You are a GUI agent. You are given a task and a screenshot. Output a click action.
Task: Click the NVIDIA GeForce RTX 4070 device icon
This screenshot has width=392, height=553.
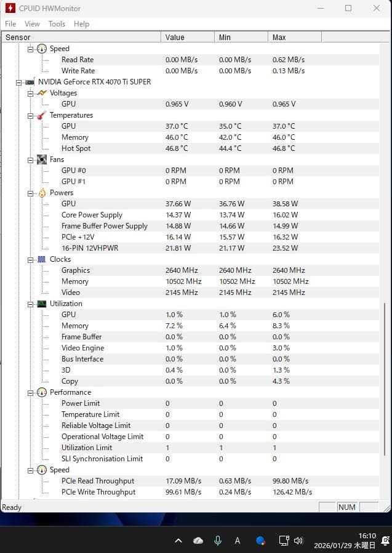click(x=29, y=81)
